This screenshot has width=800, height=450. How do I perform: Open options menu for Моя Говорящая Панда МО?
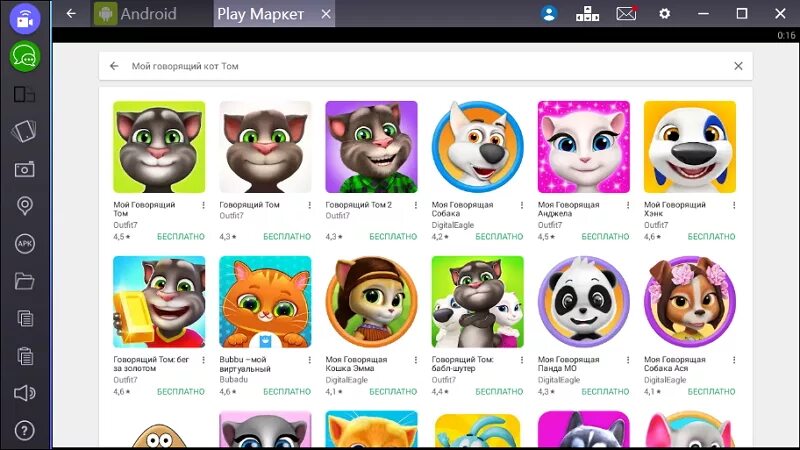[628, 360]
